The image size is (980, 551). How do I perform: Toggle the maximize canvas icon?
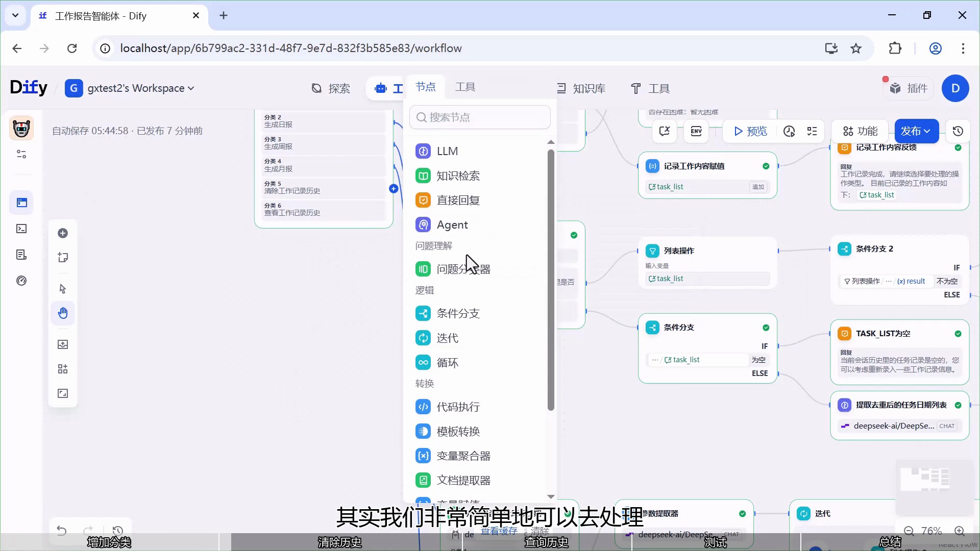63,394
